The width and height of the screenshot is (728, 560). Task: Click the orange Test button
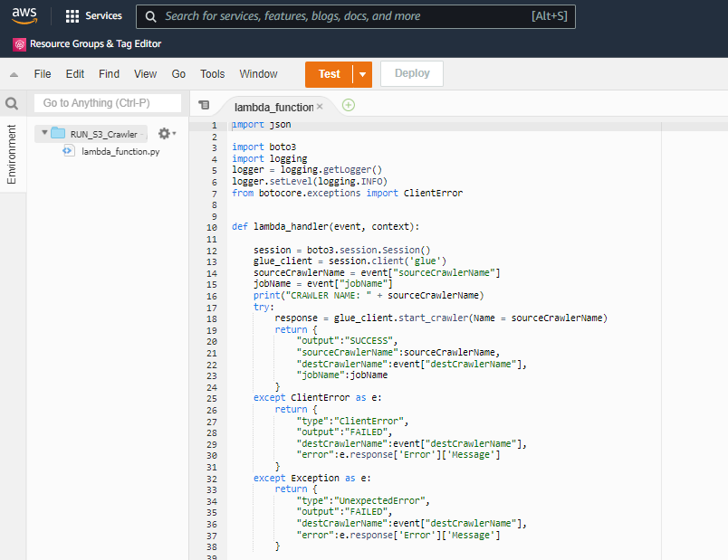click(329, 74)
